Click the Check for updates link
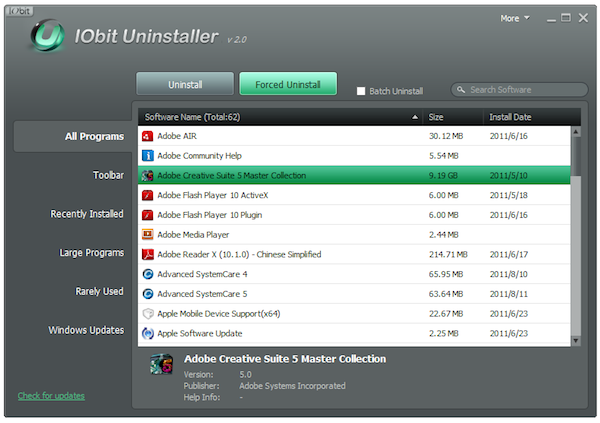Image resolution: width=600 pixels, height=423 pixels. click(x=51, y=396)
